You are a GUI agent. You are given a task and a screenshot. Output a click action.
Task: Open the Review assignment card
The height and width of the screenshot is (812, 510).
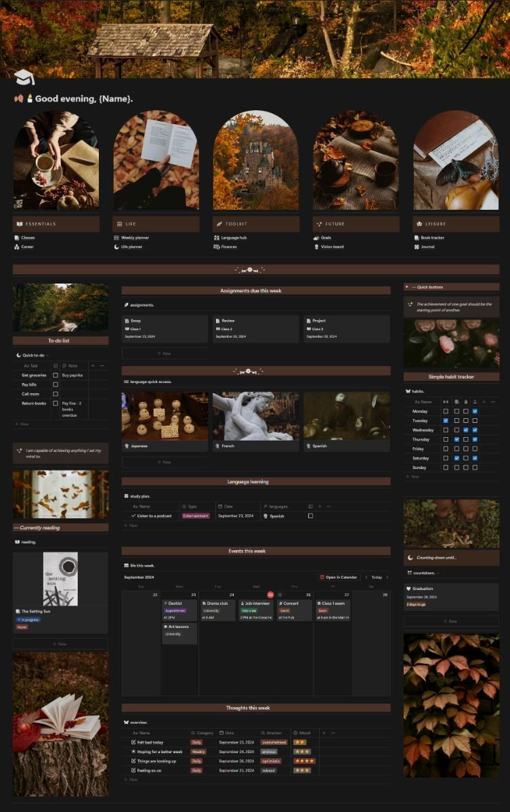pyautogui.click(x=256, y=328)
